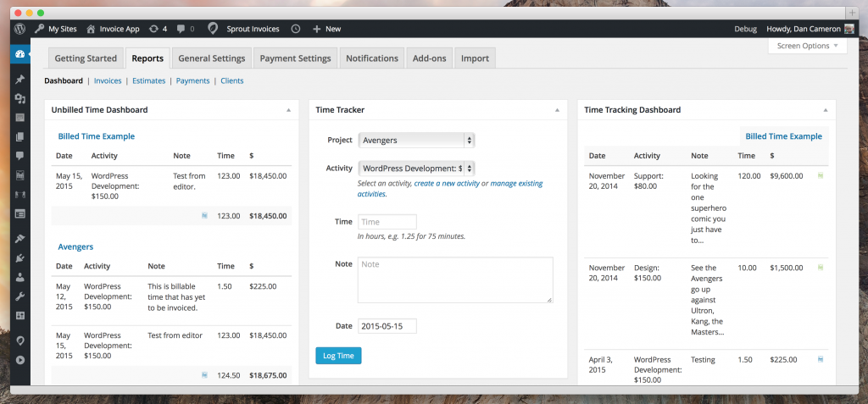Click the Log Time button
868x404 pixels.
coord(338,356)
